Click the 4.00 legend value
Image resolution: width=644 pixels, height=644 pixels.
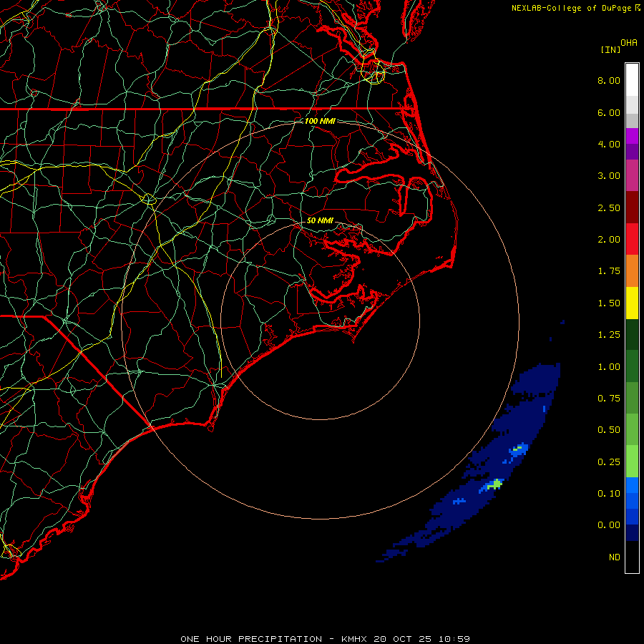click(x=609, y=144)
